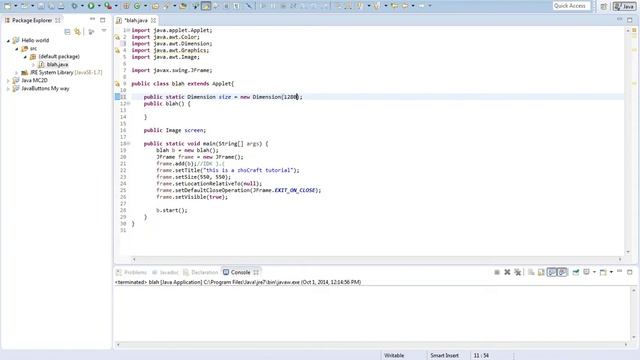The height and width of the screenshot is (360, 640).
Task: Expand the Java MC2D project
Action: 8,80
